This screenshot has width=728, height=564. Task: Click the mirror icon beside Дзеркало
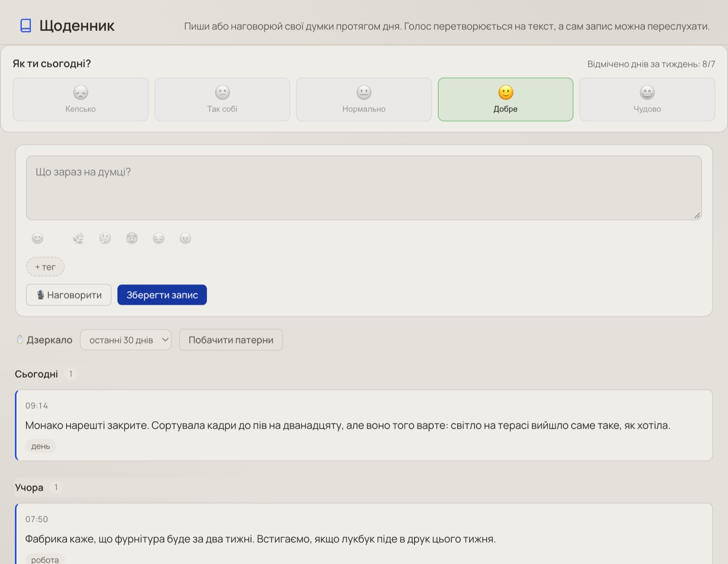20,340
